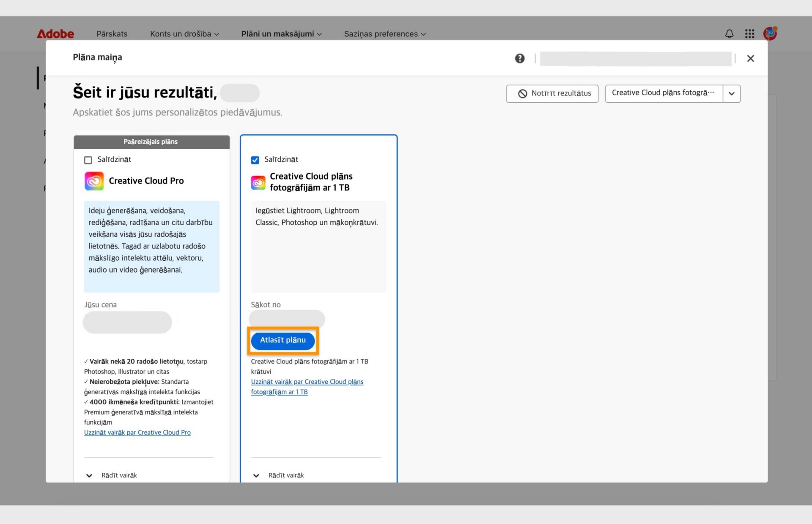Click the help question mark icon
812x524 pixels.
[520, 59]
